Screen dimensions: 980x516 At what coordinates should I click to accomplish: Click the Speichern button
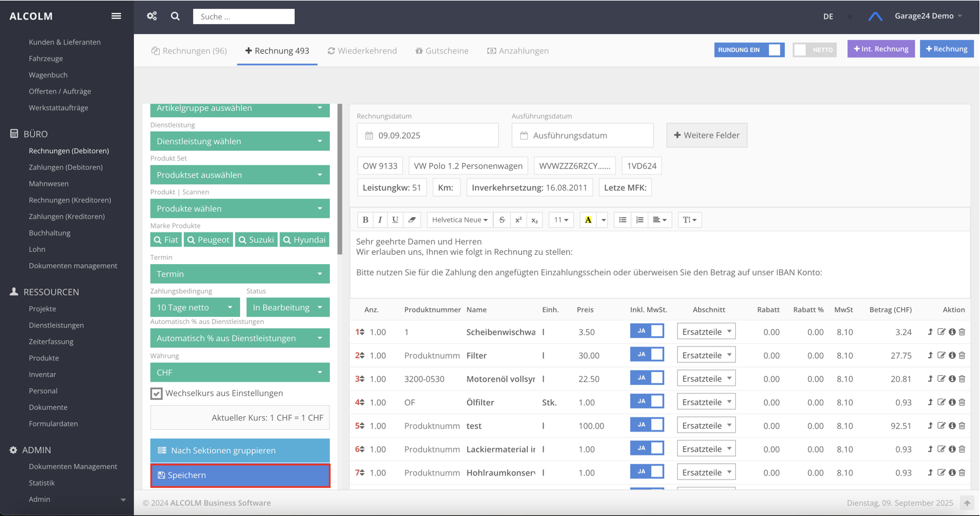tap(240, 475)
